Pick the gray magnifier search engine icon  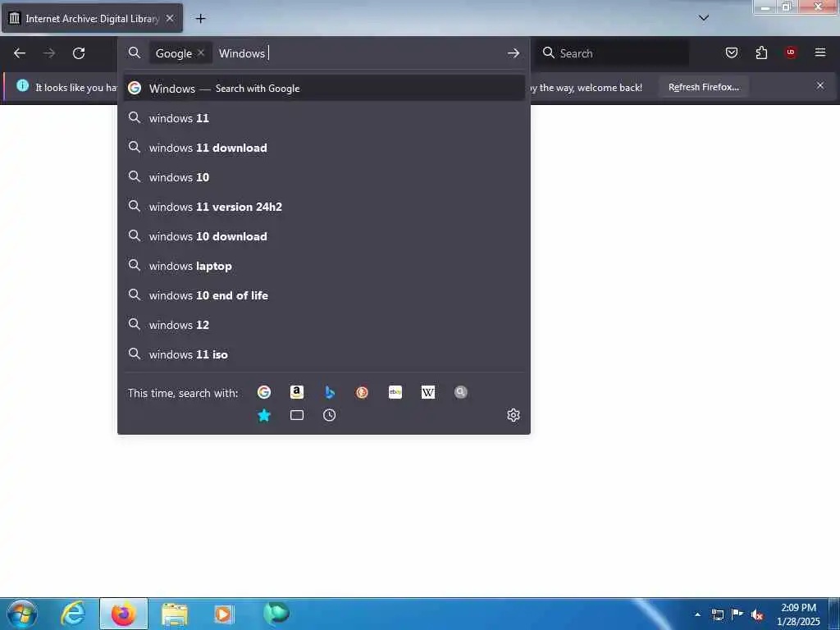point(461,392)
